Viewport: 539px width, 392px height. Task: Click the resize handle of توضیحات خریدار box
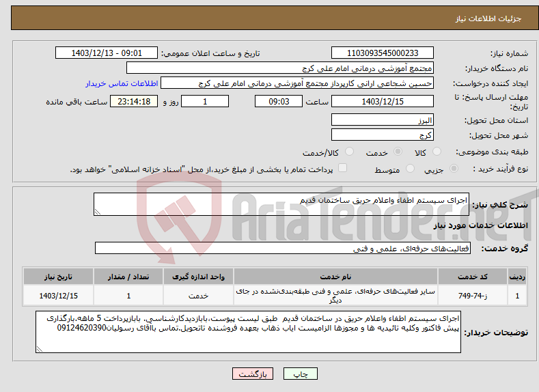39,350
